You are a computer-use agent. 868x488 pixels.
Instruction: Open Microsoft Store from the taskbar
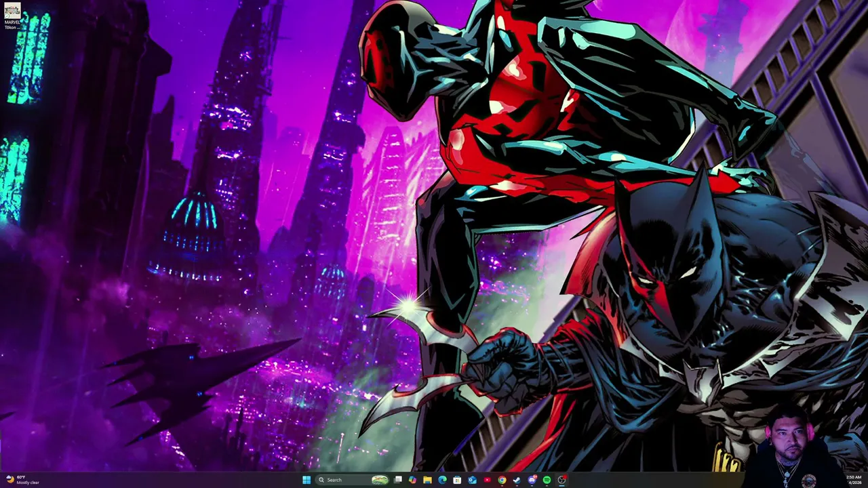coord(457,480)
